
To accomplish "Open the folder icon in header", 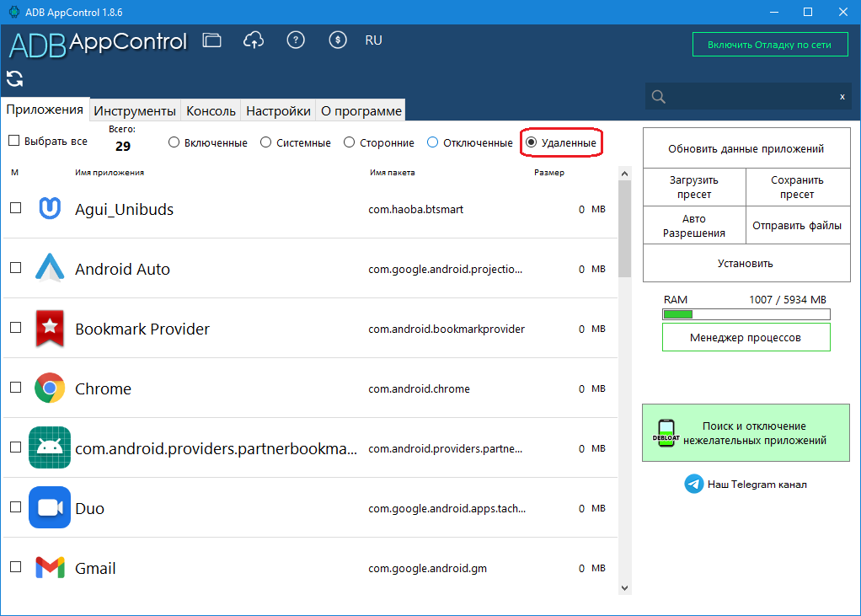I will tap(211, 40).
